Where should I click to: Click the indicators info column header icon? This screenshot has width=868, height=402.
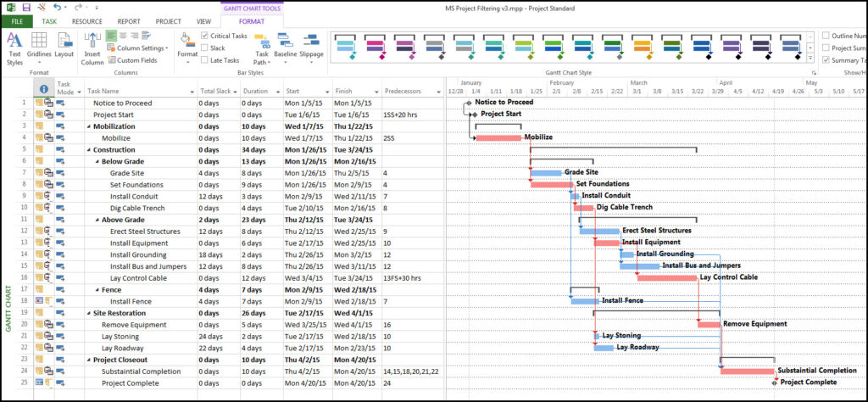pos(44,88)
